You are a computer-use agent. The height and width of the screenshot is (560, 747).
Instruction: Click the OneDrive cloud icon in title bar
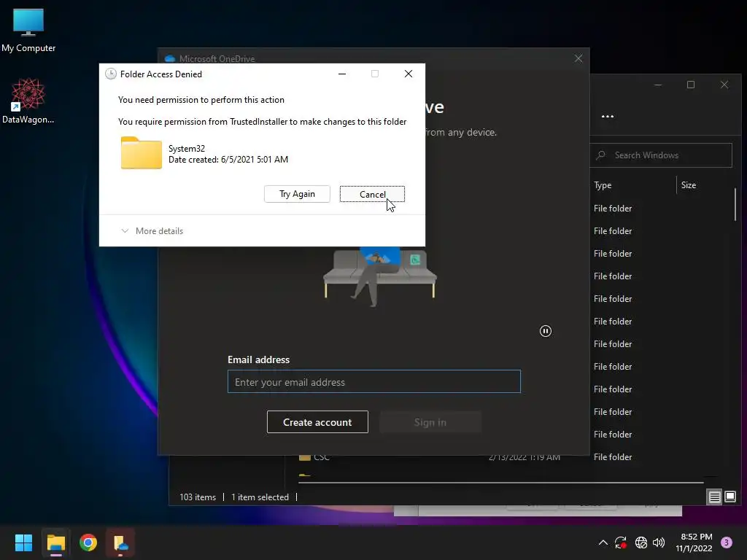(169, 59)
